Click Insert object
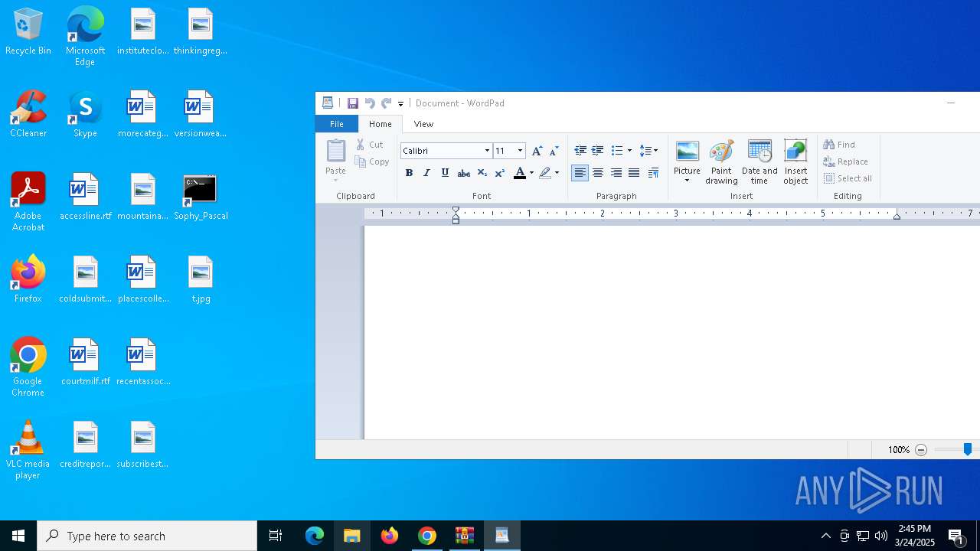The width and height of the screenshot is (980, 551). tap(795, 162)
